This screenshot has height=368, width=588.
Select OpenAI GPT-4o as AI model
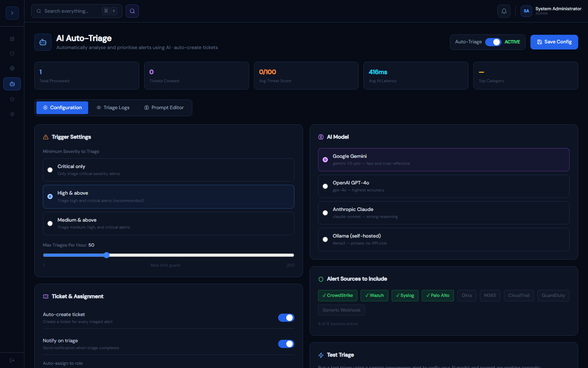point(444,186)
